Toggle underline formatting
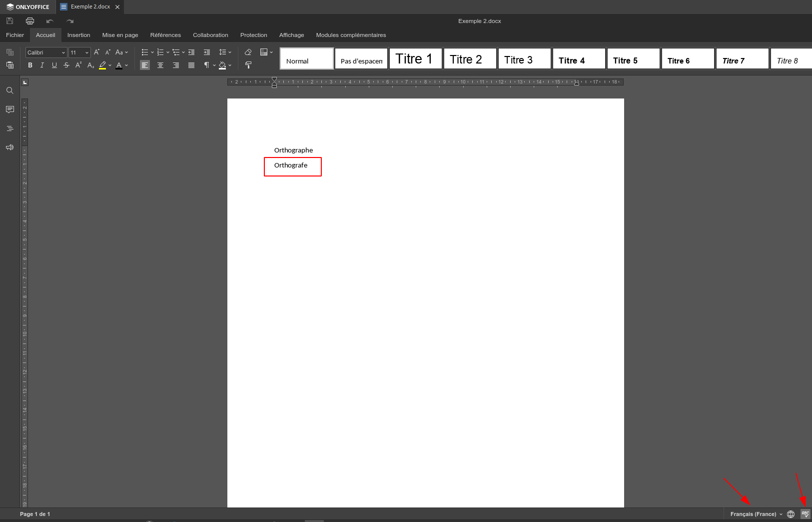812x522 pixels. tap(54, 65)
